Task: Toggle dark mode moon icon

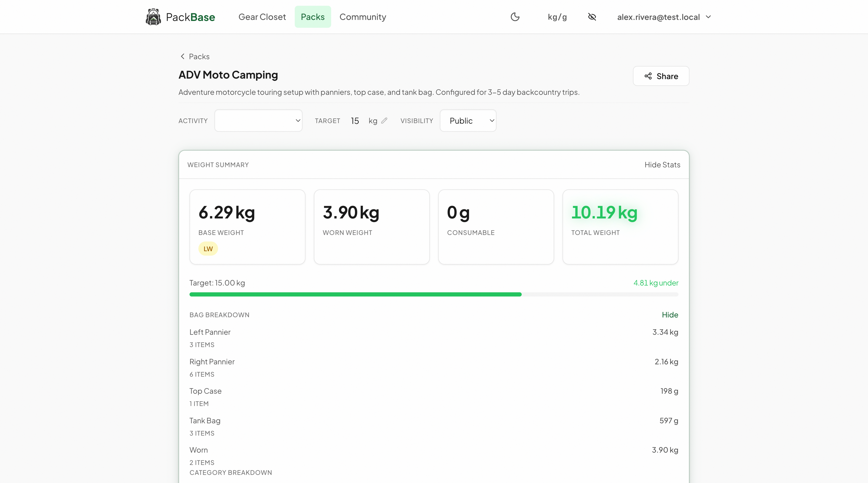Action: (x=515, y=17)
